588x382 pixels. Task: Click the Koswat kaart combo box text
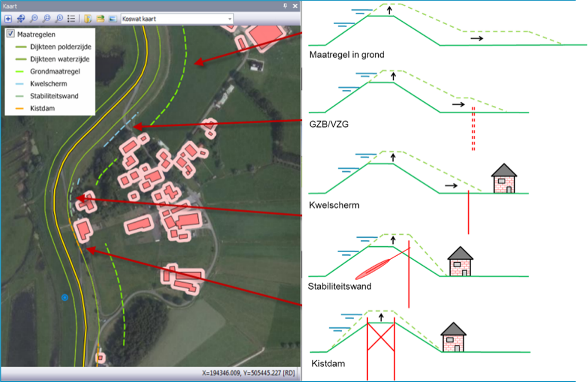139,19
